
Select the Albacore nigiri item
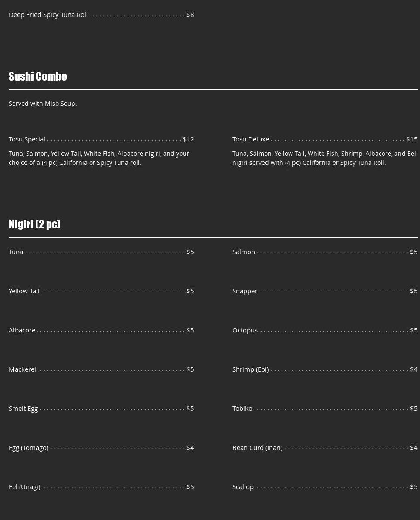[22, 330]
